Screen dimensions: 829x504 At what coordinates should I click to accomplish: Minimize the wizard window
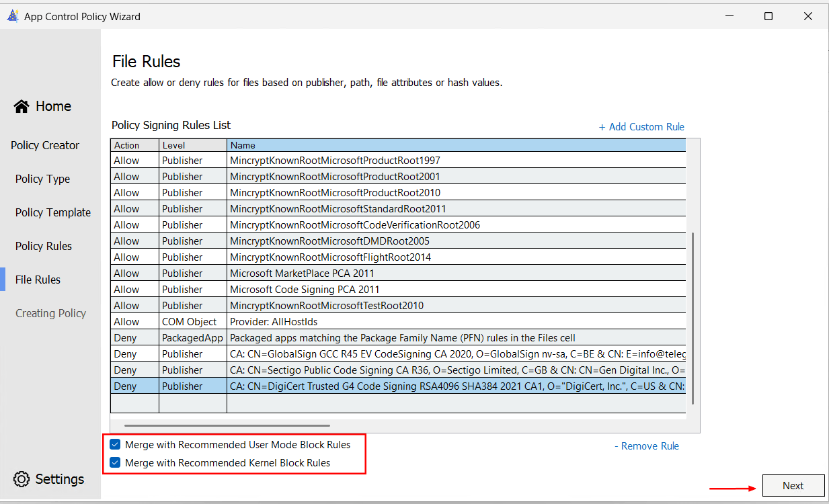pyautogui.click(x=729, y=16)
